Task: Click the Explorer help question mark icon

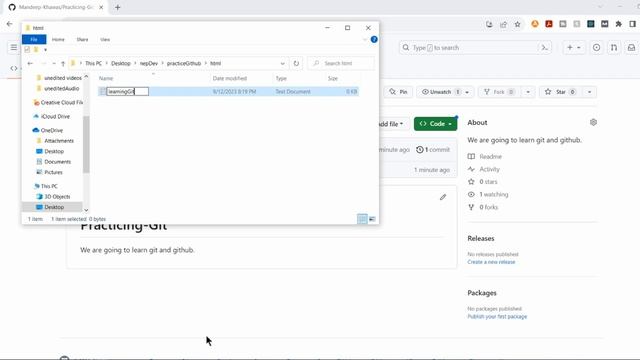Action: 374,39
